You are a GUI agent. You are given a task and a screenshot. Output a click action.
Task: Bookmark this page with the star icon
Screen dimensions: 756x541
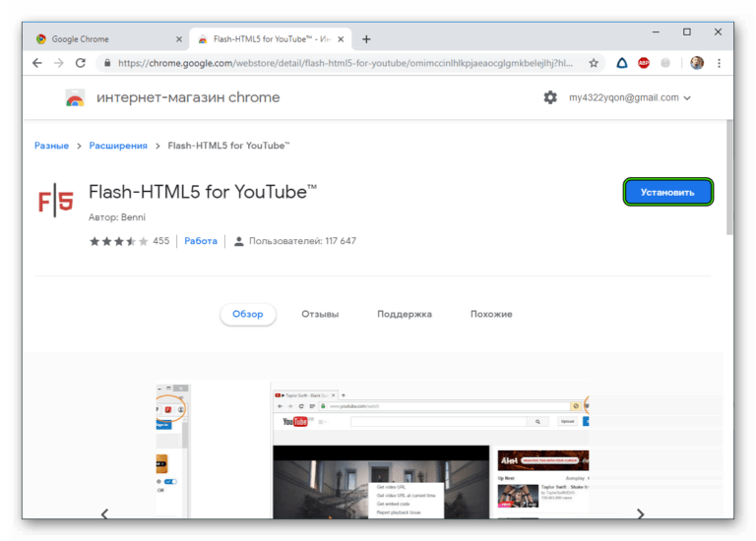(x=594, y=63)
